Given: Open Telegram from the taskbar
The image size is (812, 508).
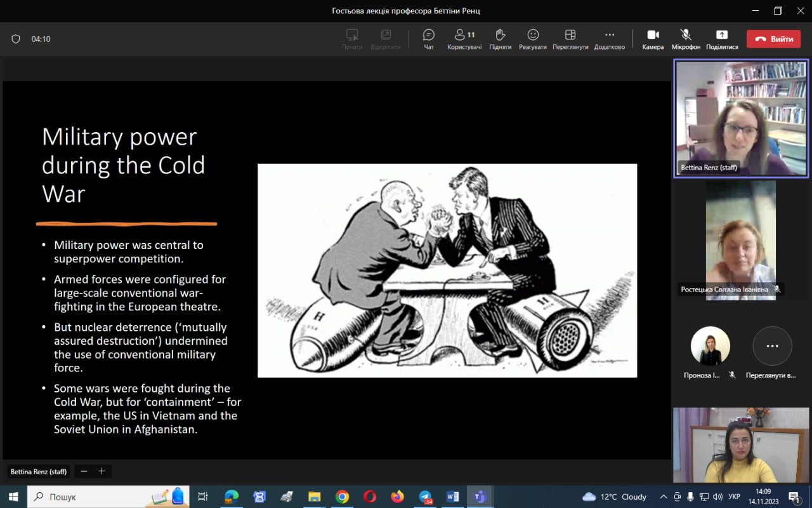Looking at the screenshot, I should [x=425, y=497].
